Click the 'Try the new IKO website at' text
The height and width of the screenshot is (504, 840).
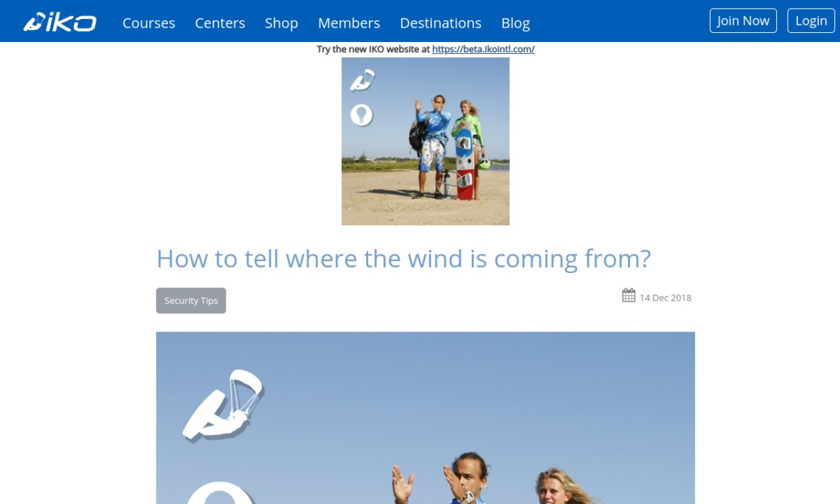(x=373, y=49)
